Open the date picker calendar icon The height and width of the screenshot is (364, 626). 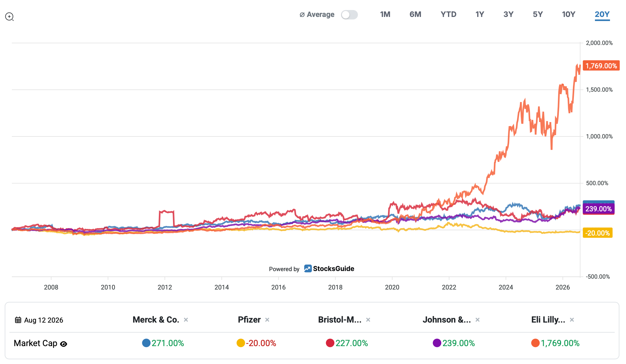click(18, 320)
